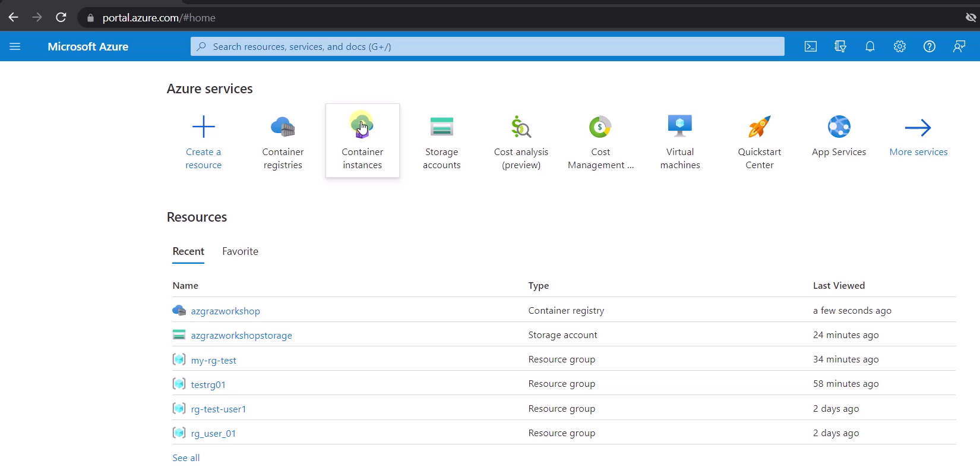Click Create a resource plus icon
This screenshot has height=470, width=980.
coord(204,127)
